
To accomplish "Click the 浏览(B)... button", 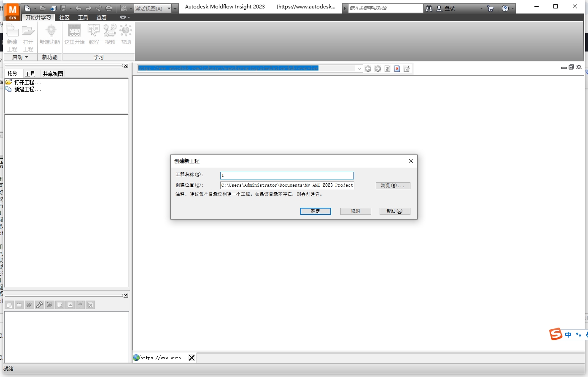I will pyautogui.click(x=393, y=185).
